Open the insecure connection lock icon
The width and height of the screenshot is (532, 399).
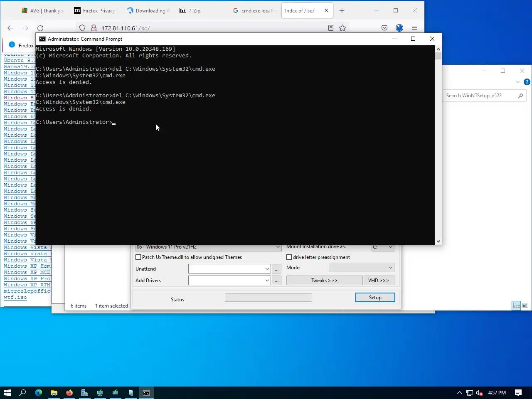[94, 28]
